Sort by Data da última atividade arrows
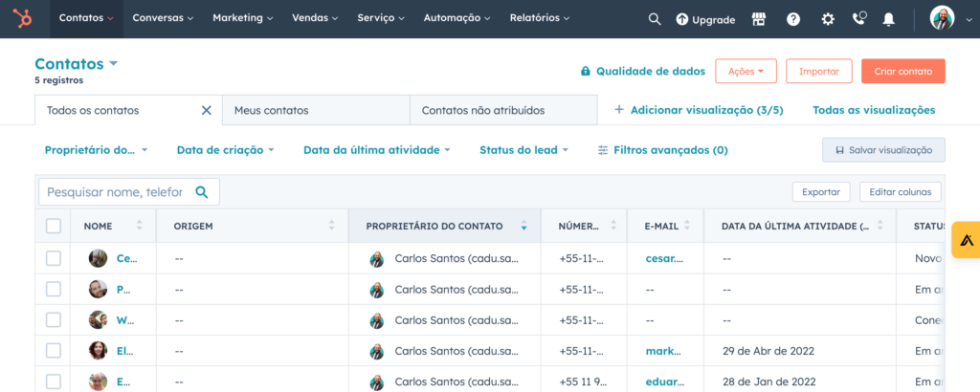 pos(880,226)
